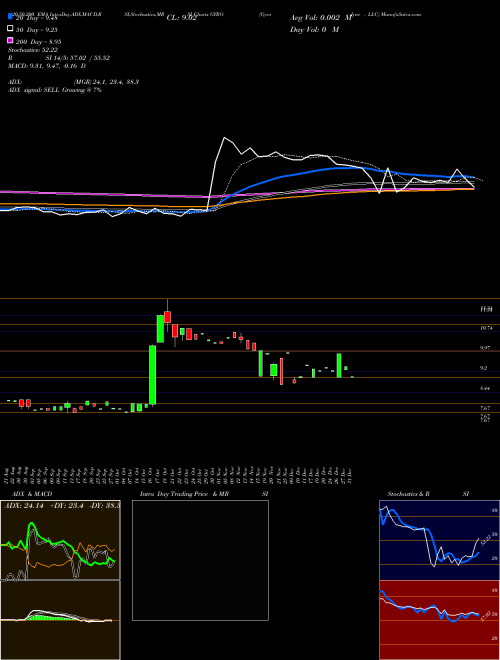Click the tallest green candlestick on the chart

pos(152,375)
